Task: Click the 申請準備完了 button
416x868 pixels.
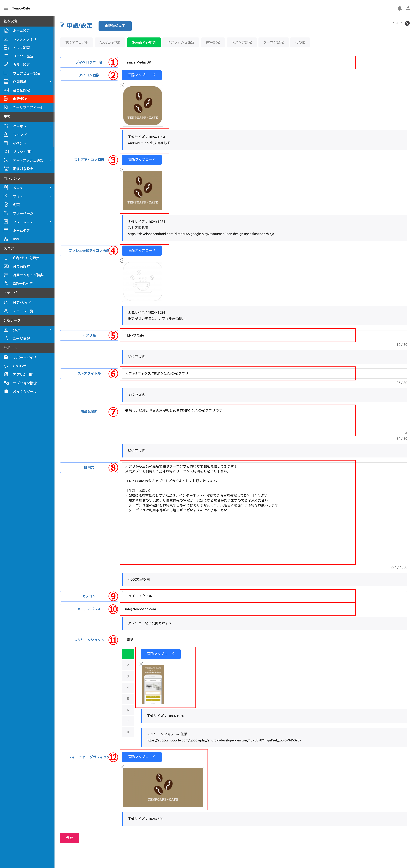Action: (x=115, y=26)
